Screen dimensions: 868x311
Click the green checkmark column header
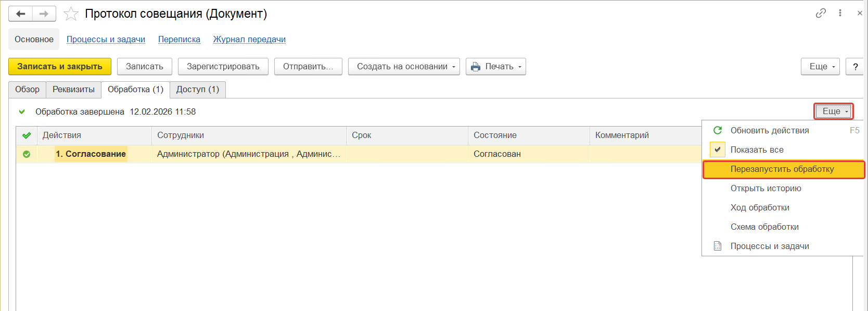[27, 135]
